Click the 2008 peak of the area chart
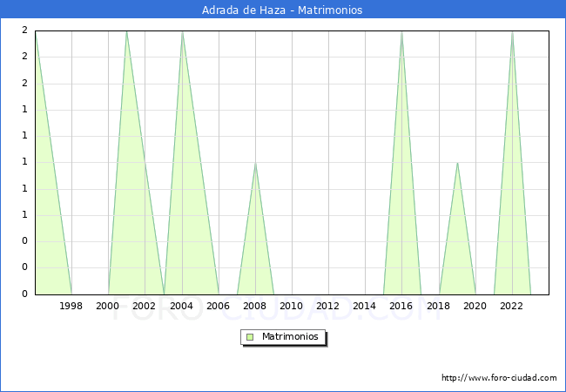This screenshot has height=392, width=566. coord(255,163)
